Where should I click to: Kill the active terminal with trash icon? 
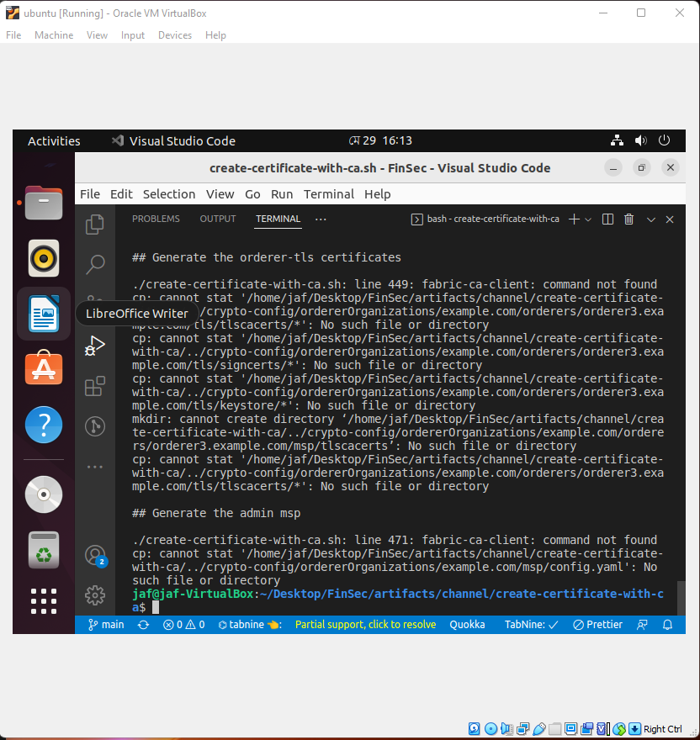[628, 219]
